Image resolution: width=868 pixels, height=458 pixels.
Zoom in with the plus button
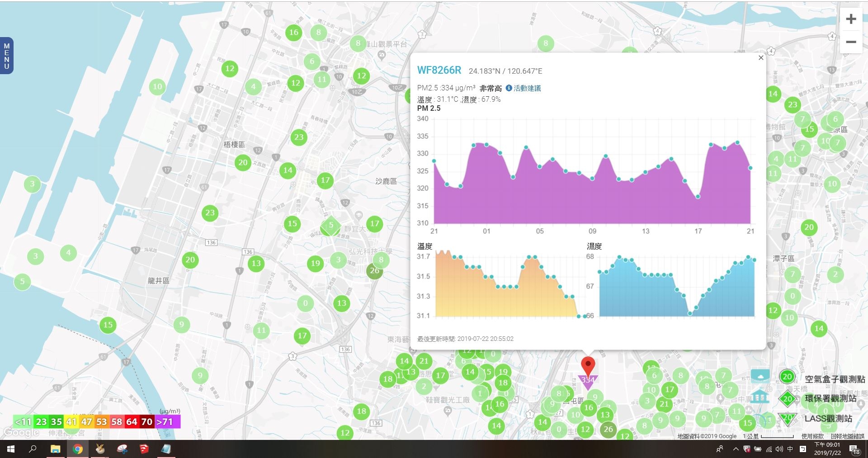[x=851, y=19]
